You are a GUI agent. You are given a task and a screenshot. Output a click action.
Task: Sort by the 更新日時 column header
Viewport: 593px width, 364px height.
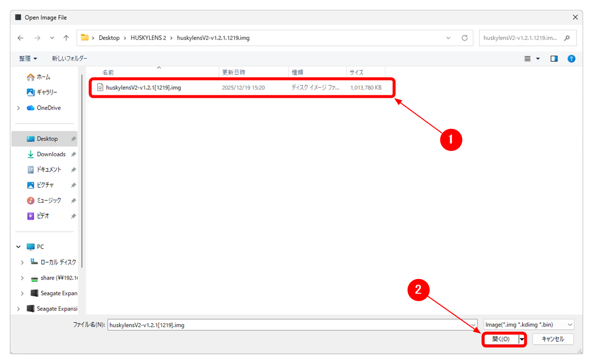234,72
